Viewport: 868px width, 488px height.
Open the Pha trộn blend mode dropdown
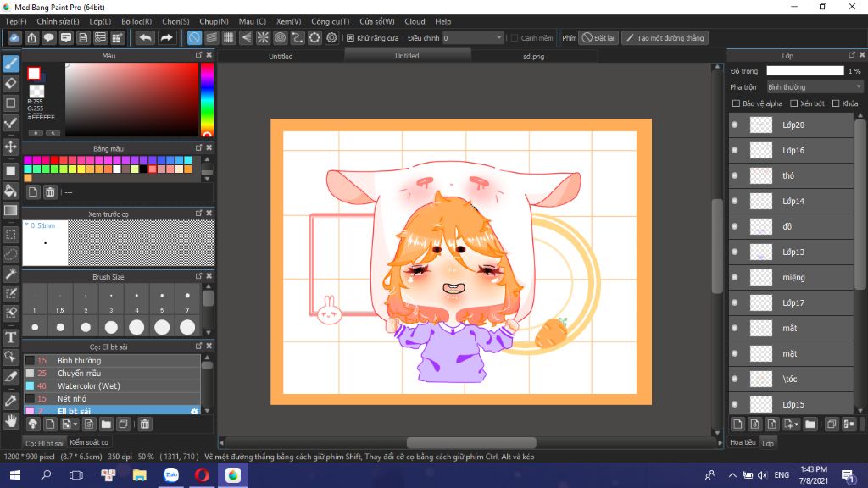(x=815, y=87)
